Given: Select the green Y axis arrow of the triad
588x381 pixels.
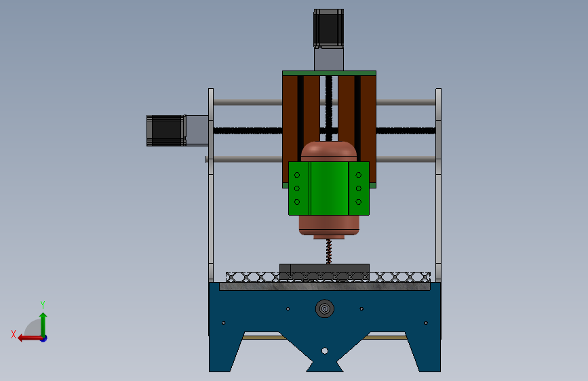Looking at the screenshot, I should coord(43,325).
